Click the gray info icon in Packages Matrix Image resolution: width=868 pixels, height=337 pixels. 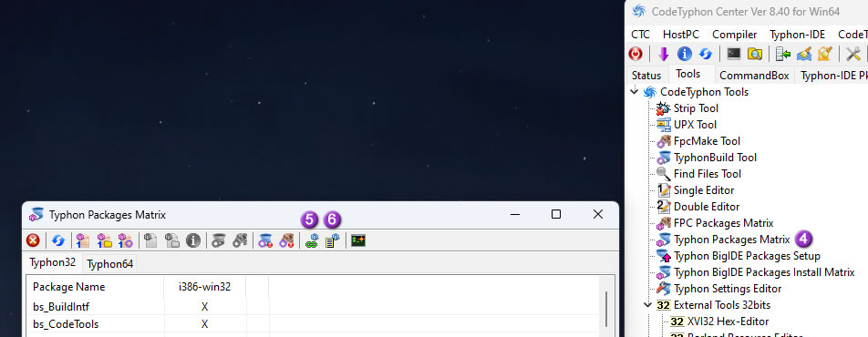(x=193, y=240)
